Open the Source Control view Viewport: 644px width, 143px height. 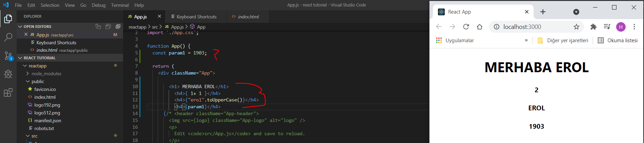8,56
